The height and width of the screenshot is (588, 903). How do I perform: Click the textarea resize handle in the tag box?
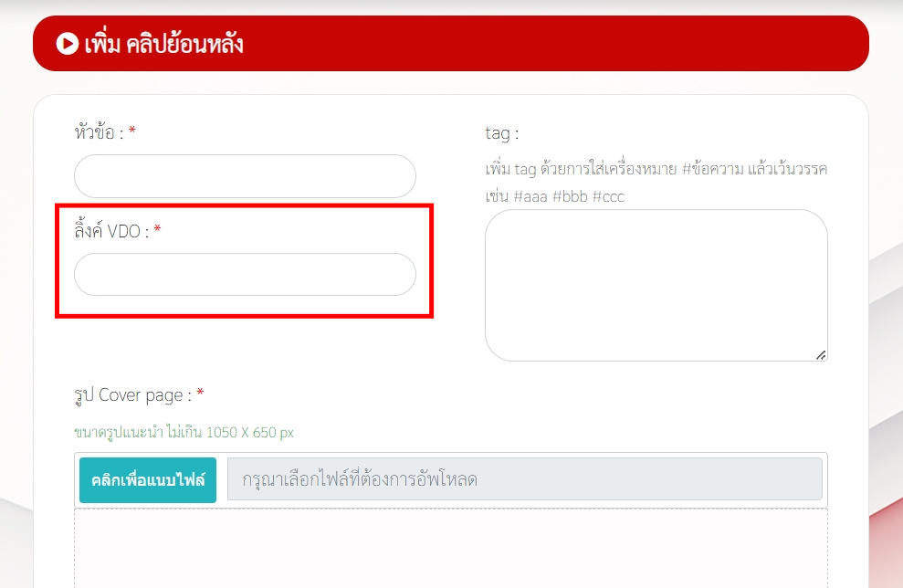[821, 354]
